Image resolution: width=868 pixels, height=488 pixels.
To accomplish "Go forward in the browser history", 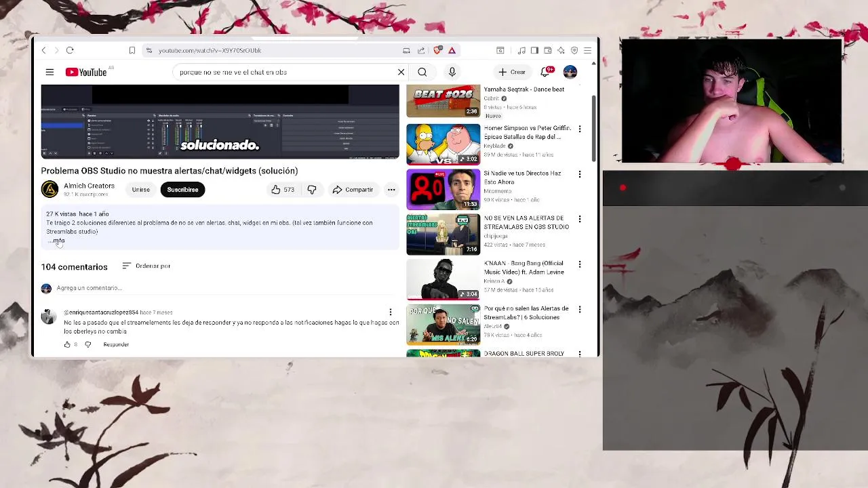I will (56, 50).
